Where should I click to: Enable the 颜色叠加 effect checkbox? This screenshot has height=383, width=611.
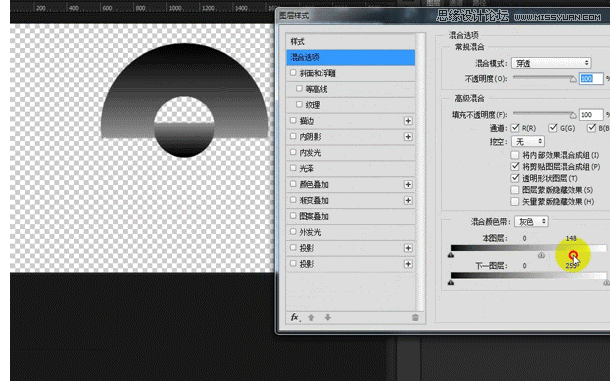click(293, 184)
